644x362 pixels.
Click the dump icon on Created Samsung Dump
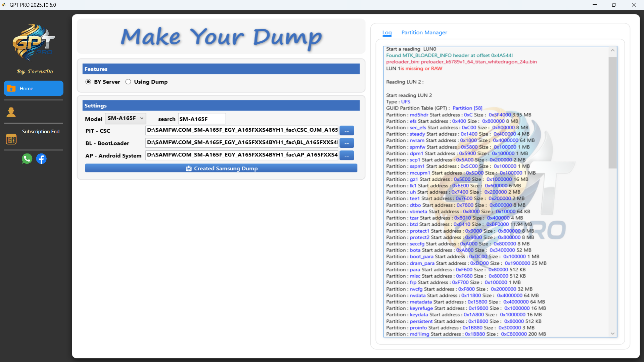[189, 168]
